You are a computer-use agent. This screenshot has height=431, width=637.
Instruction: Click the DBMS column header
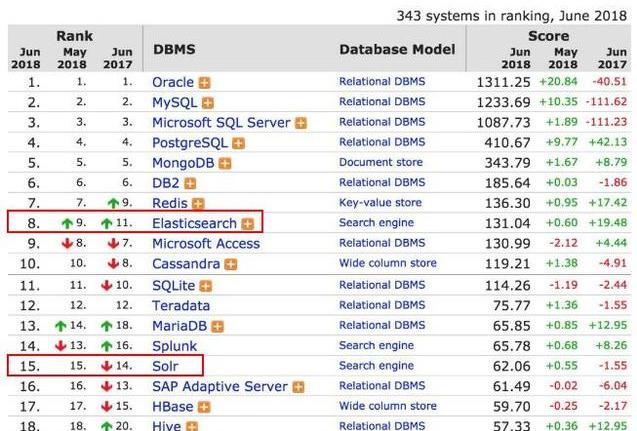pyautogui.click(x=174, y=50)
